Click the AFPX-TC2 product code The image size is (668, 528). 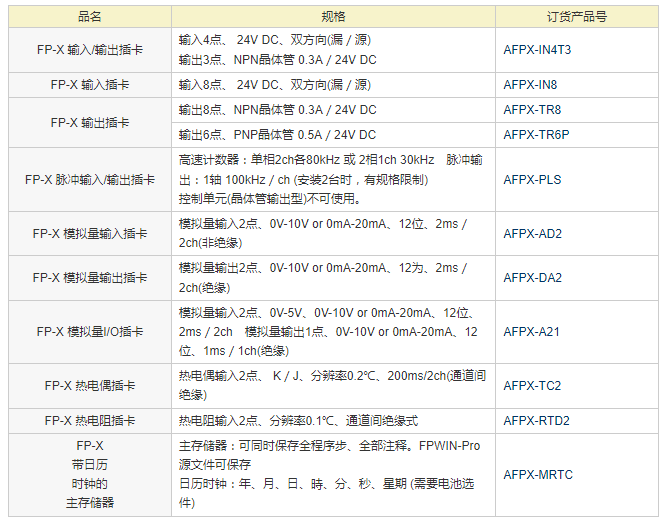tap(532, 385)
